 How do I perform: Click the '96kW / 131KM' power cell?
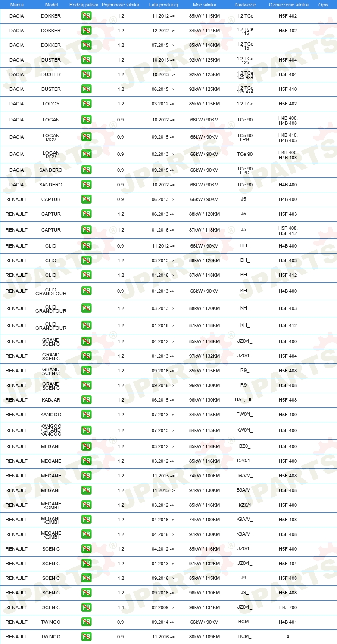pyautogui.click(x=205, y=607)
